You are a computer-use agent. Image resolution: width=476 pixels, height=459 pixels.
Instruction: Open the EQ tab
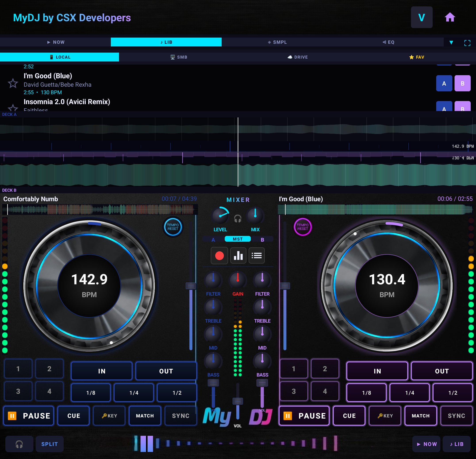[x=388, y=42]
